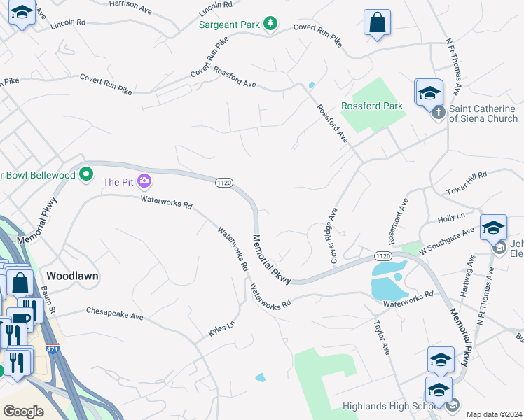Click the Rossford Park label
The width and height of the screenshot is (524, 420).
[x=371, y=106]
